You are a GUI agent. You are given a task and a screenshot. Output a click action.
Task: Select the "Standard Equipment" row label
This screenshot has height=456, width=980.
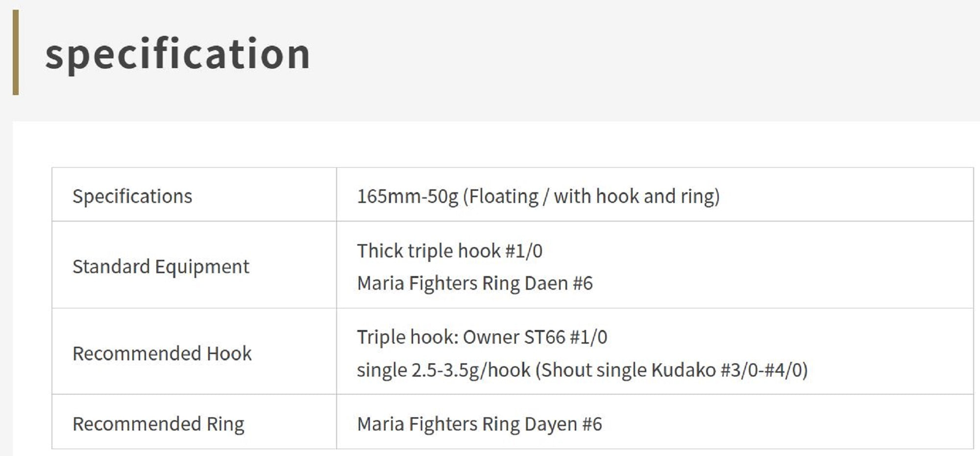(x=161, y=267)
